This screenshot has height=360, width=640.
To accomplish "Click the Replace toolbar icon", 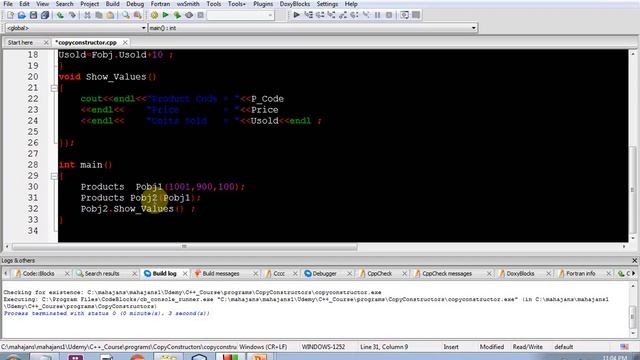I will (x=138, y=15).
